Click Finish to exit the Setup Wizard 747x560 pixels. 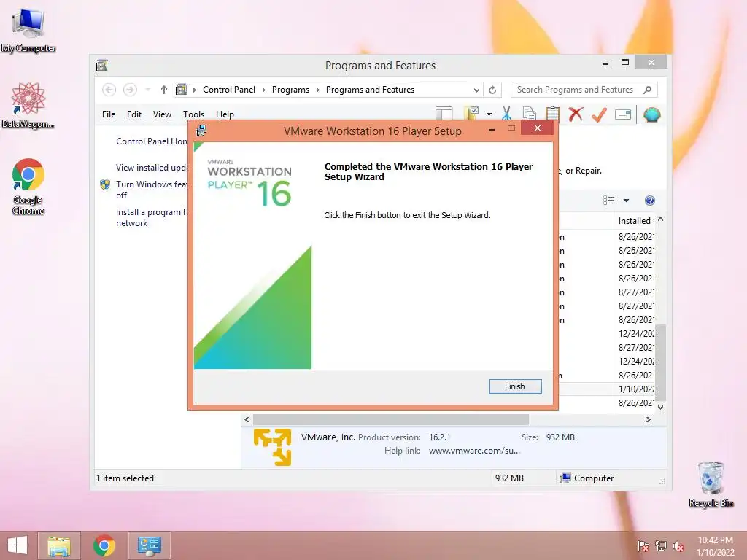(x=515, y=386)
